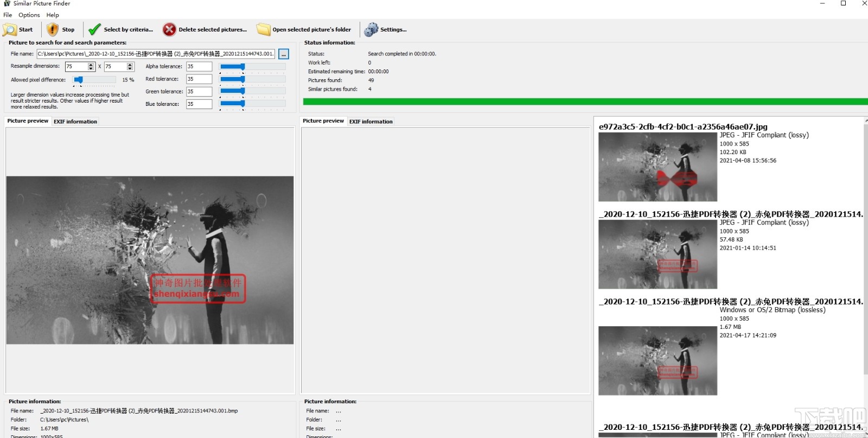868x438 pixels.
Task: Click the Start search magnifier icon
Action: click(x=10, y=29)
